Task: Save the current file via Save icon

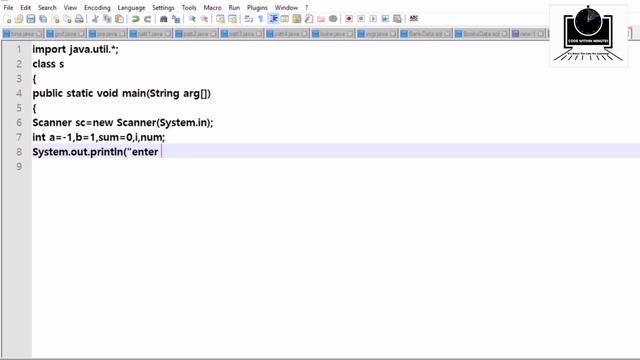Action: click(31, 19)
